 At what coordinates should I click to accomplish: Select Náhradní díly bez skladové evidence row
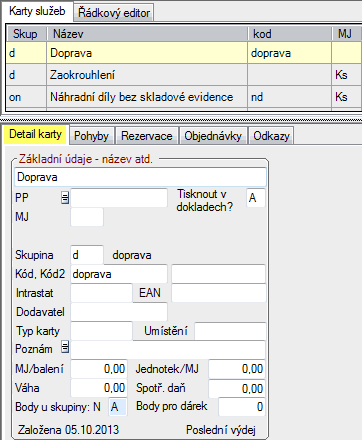point(184,97)
